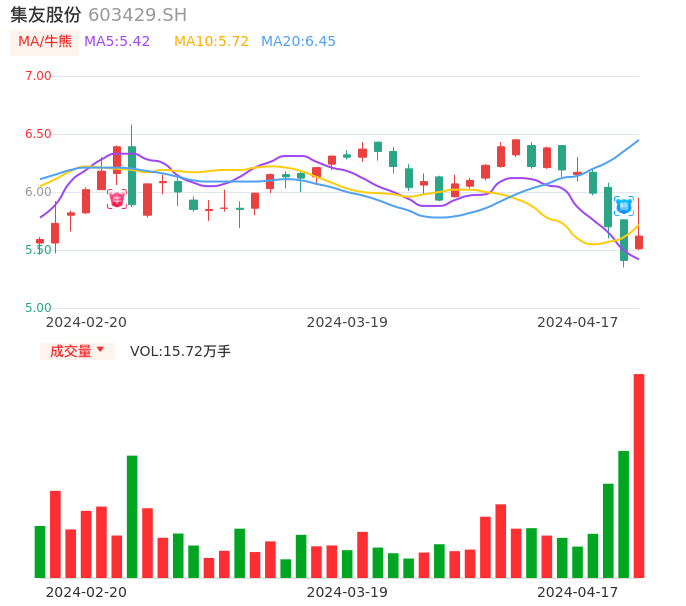Click the tall green candlestick near 6.50

(132, 176)
